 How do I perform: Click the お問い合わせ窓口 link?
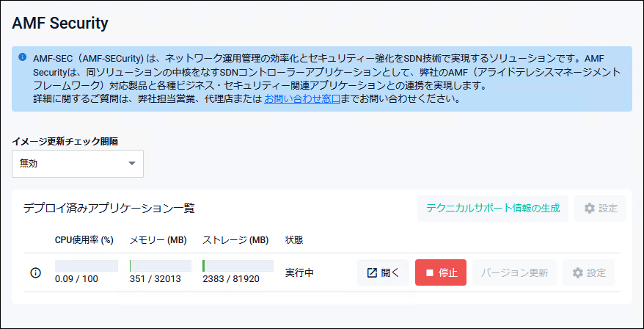(x=302, y=99)
